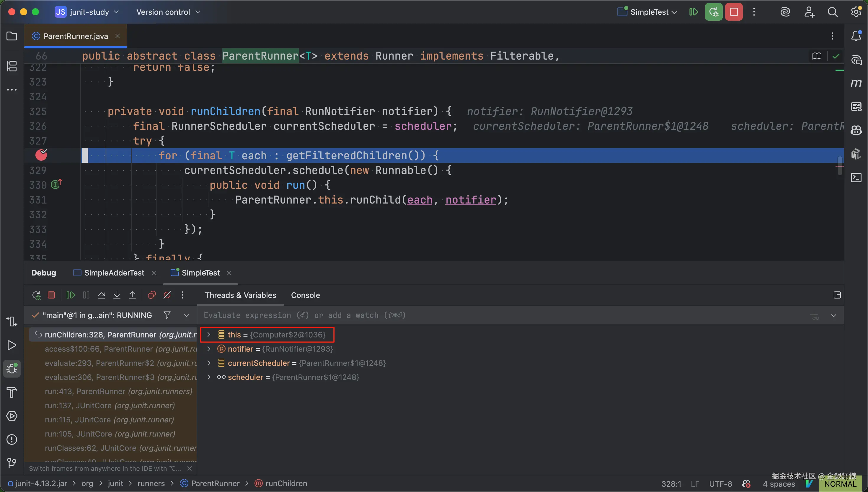Open the Maven tool window icon
Image resolution: width=868 pixels, height=492 pixels.
856,83
